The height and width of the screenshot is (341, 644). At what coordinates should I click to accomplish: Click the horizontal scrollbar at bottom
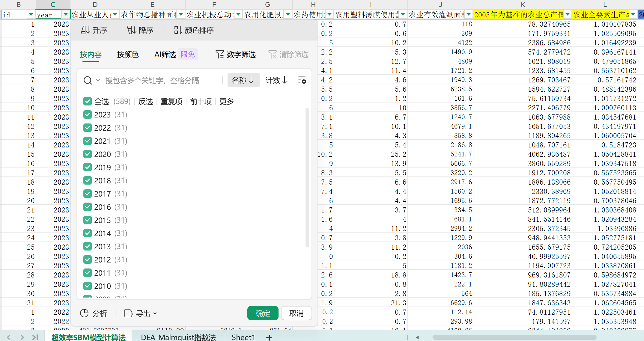514,337
